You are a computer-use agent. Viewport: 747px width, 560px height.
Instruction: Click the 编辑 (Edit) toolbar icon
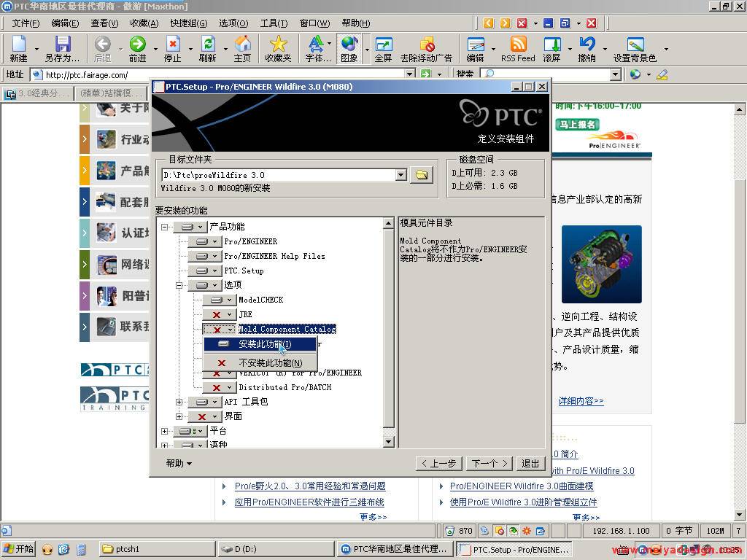[x=476, y=49]
